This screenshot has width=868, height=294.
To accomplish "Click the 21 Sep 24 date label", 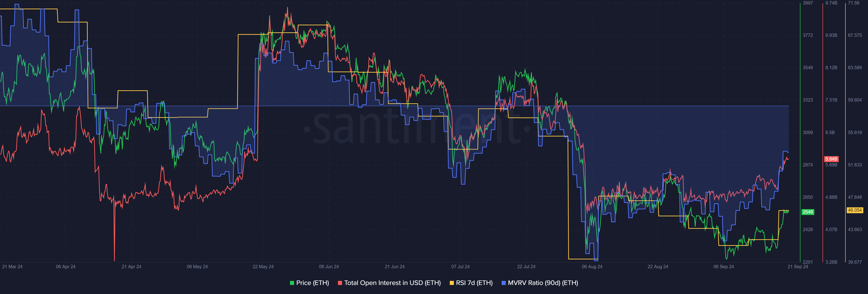I will 797,267.
